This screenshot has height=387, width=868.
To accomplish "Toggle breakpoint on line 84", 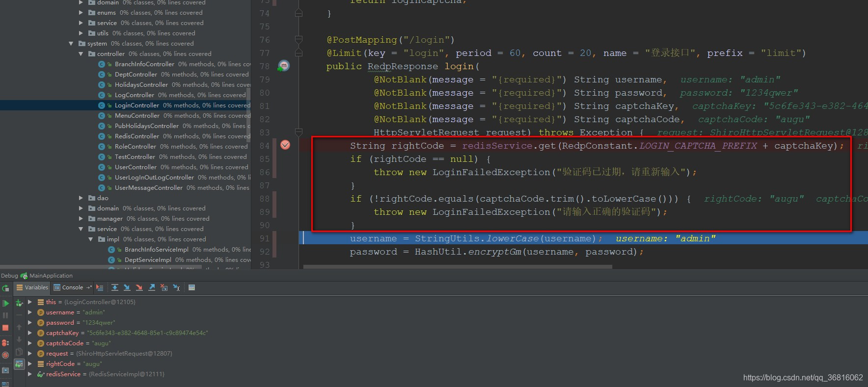I will [x=285, y=145].
